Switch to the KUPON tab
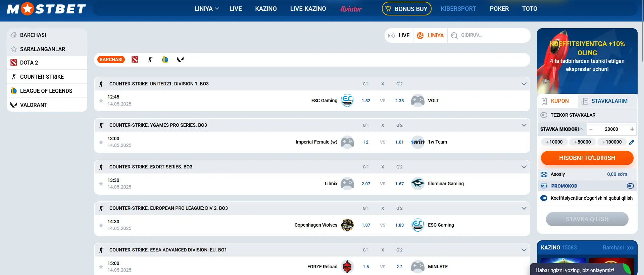This screenshot has height=275, width=644. pos(558,101)
